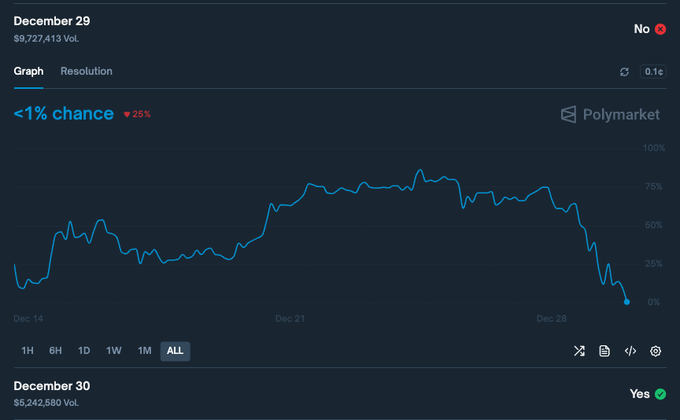
Task: Click the Polymarket logo watermark
Action: (x=610, y=115)
